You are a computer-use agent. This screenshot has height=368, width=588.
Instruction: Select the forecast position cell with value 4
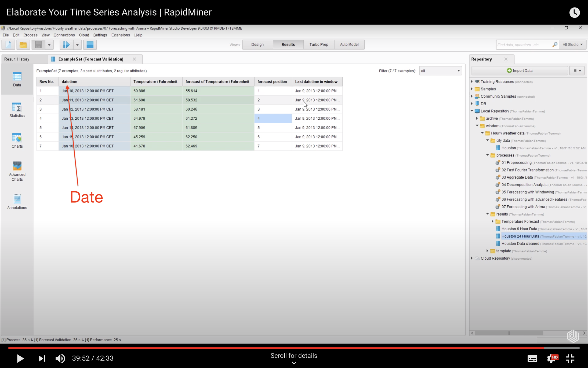point(273,118)
